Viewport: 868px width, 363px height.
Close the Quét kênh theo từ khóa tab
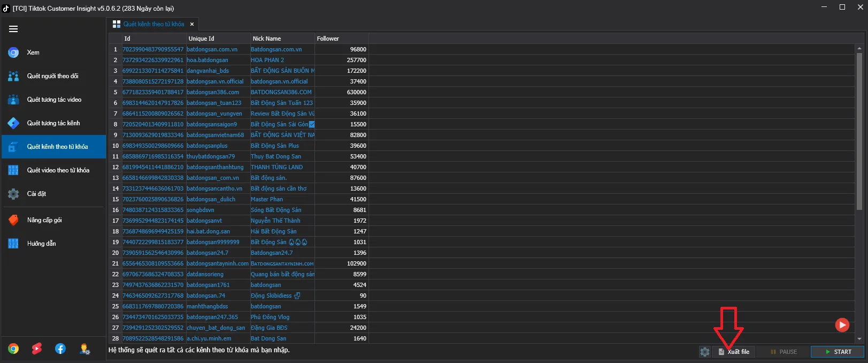192,24
